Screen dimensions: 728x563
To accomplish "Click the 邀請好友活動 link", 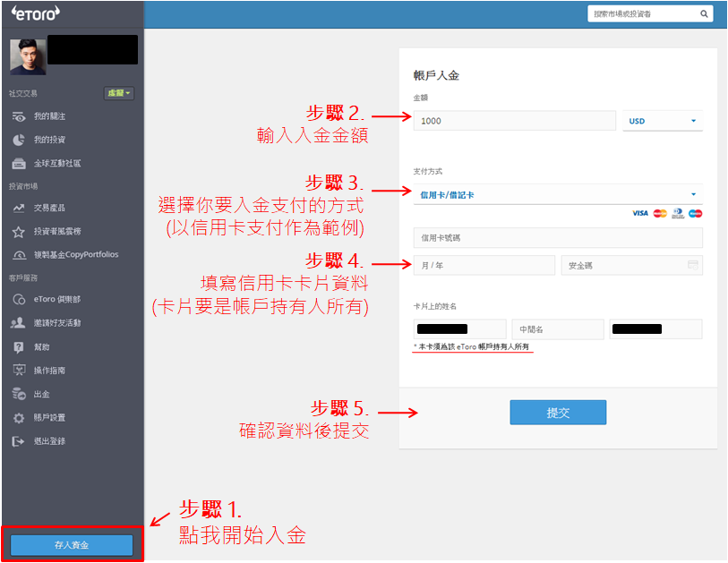I will pyautogui.click(x=57, y=323).
